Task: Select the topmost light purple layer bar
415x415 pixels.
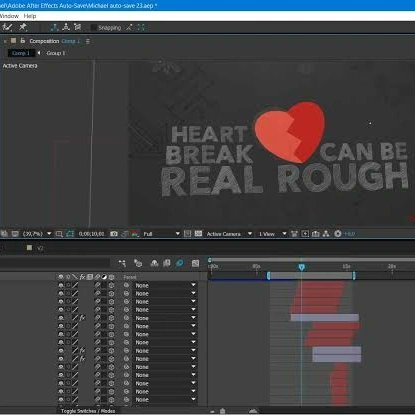Action: pyautogui.click(x=325, y=318)
